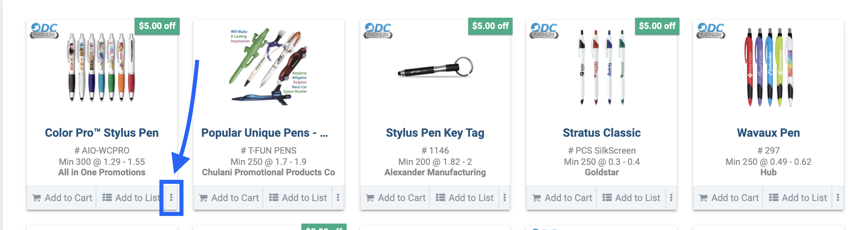Open the Color Pro Stylus Pen title link
This screenshot has width=868, height=230.
[102, 133]
